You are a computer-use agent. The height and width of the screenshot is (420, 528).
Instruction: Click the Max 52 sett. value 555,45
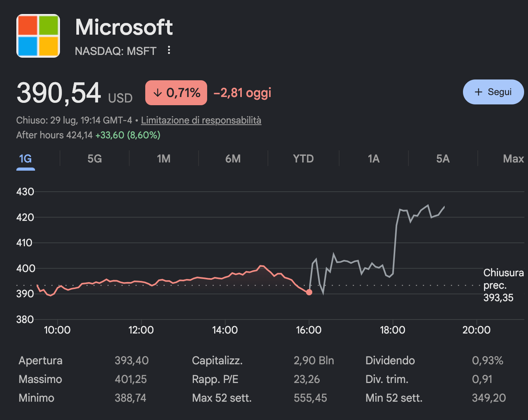(310, 398)
